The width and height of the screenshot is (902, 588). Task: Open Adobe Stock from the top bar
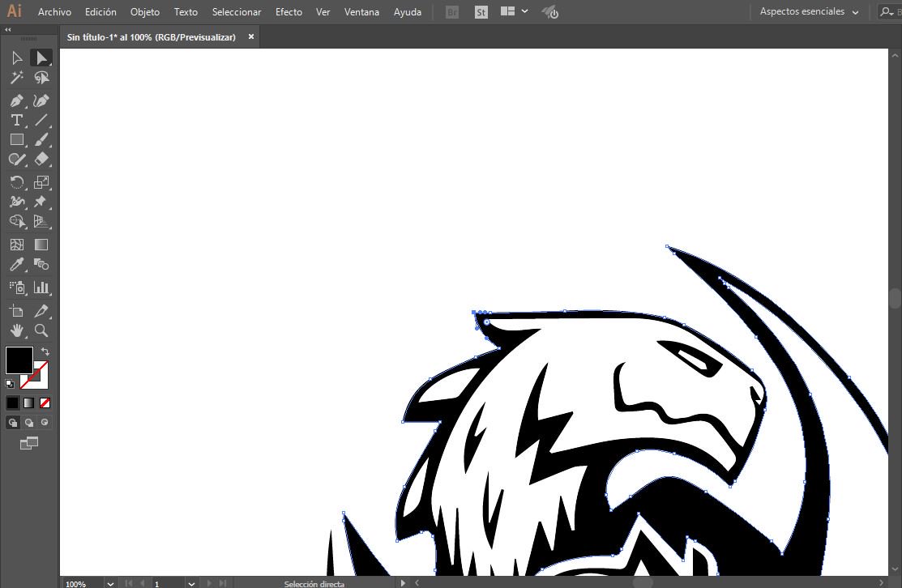[481, 11]
